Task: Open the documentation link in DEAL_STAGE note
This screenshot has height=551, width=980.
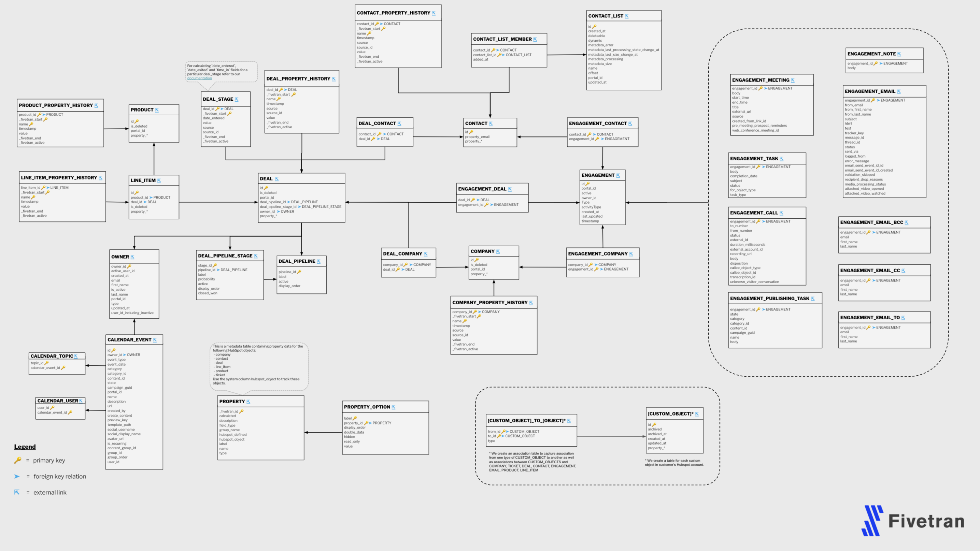Action: (199, 78)
